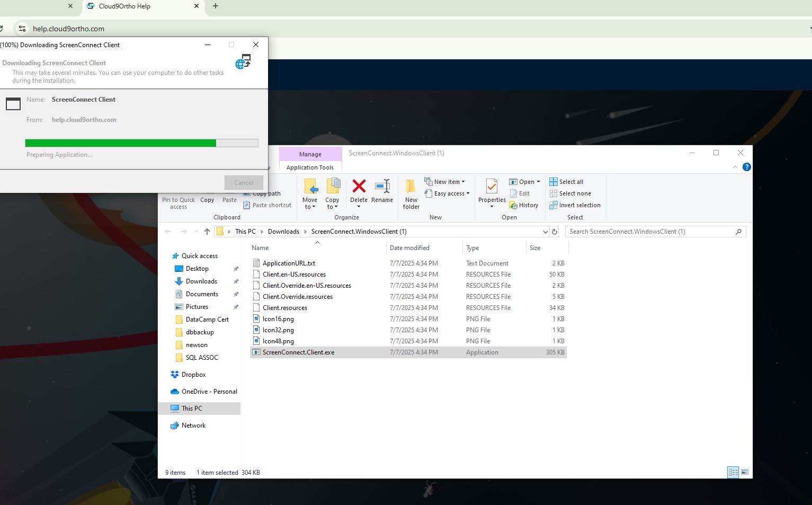Click the Dropbox icon in navigation pane
This screenshot has width=812, height=505.
pos(175,375)
